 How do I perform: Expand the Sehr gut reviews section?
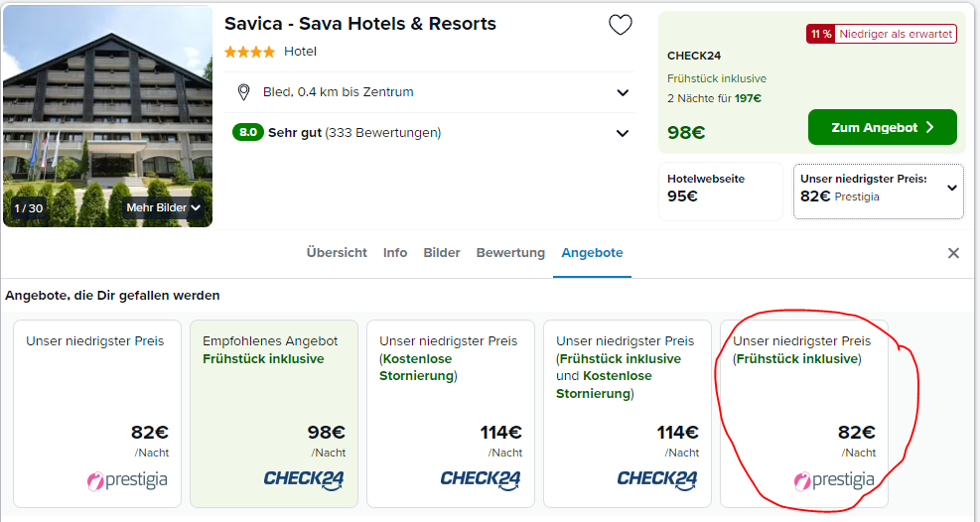point(623,133)
